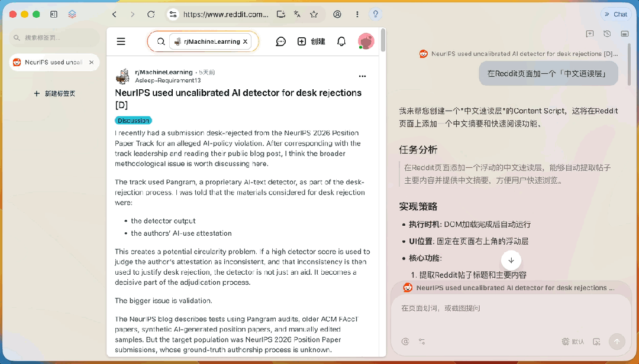Click the screen cast icon in address bar

pos(281,14)
